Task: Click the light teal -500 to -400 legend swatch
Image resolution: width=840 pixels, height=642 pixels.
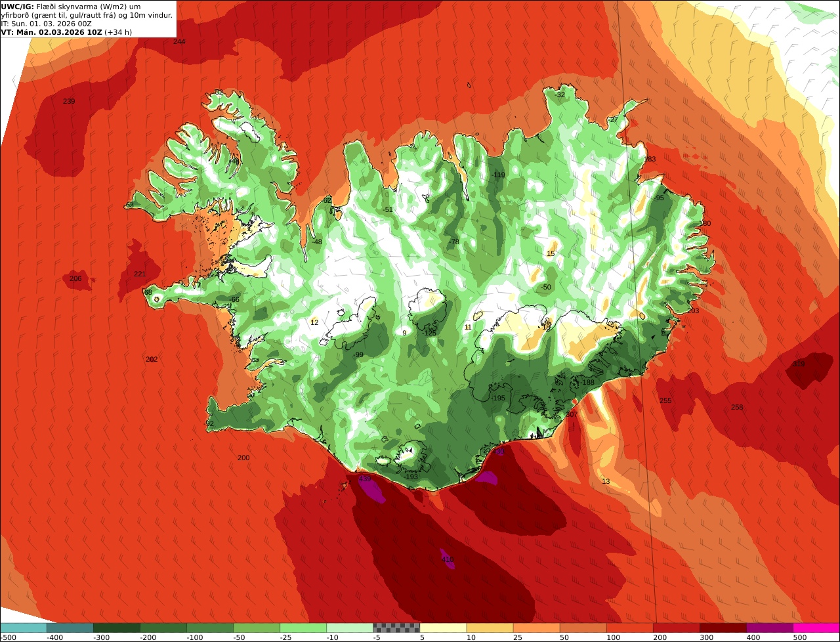Action: (x=24, y=628)
